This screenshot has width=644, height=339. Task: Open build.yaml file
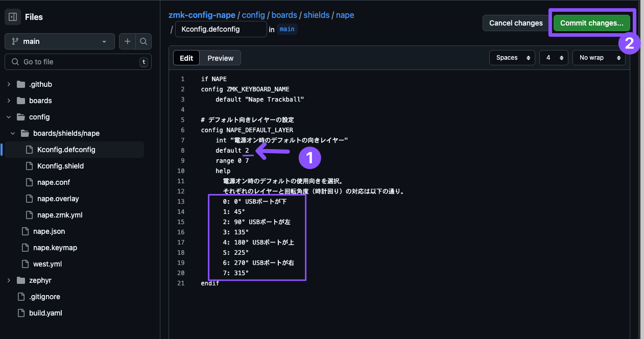[45, 313]
